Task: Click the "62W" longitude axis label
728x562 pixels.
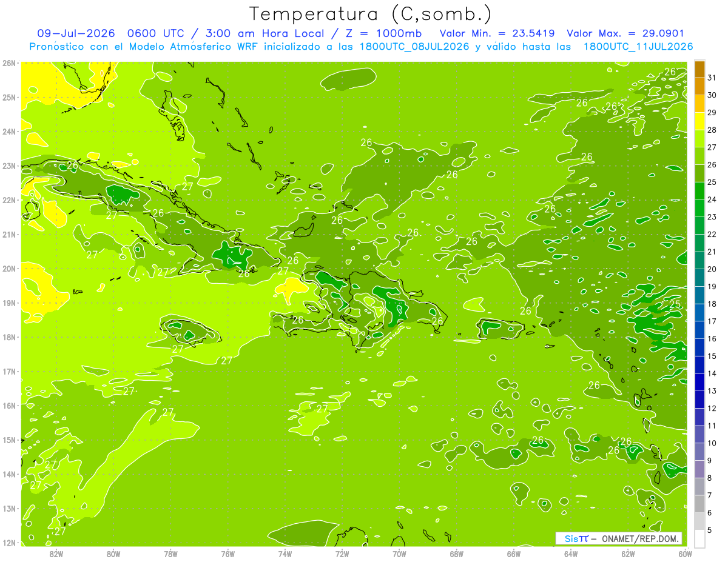Action: [628, 554]
